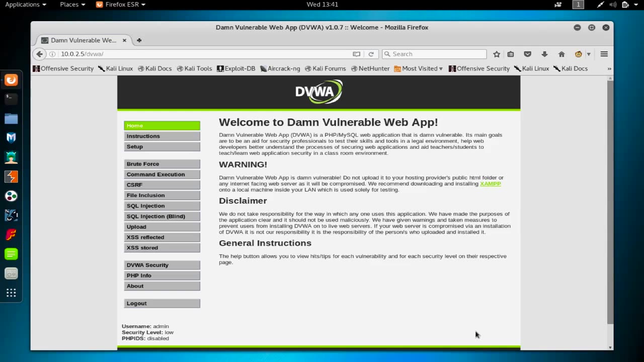Log out of DVWA
This screenshot has height=362, width=644.
pyautogui.click(x=162, y=304)
